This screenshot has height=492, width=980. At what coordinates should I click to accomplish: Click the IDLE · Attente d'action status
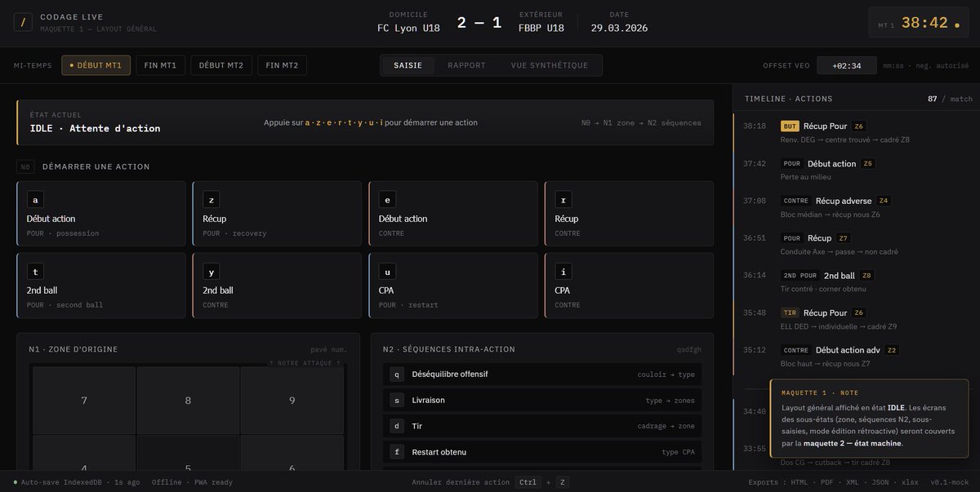pos(95,128)
